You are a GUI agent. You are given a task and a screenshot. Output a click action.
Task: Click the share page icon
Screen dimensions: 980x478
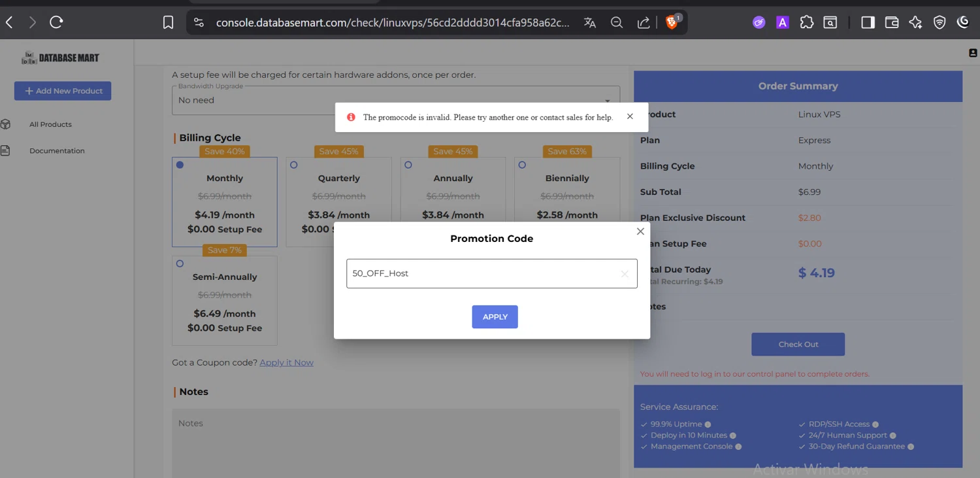[x=644, y=22]
